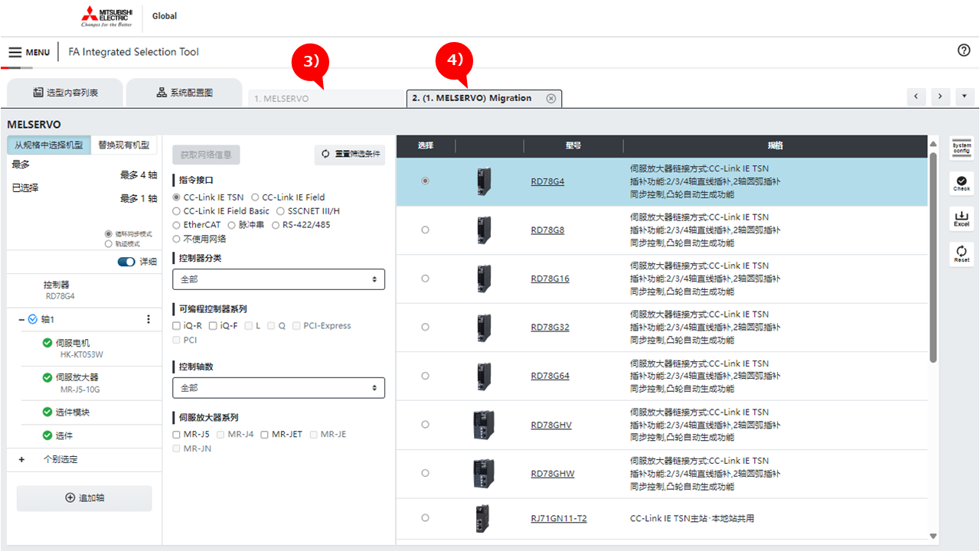Open the RD78G4 model link
This screenshot has width=980, height=551.
click(x=547, y=181)
